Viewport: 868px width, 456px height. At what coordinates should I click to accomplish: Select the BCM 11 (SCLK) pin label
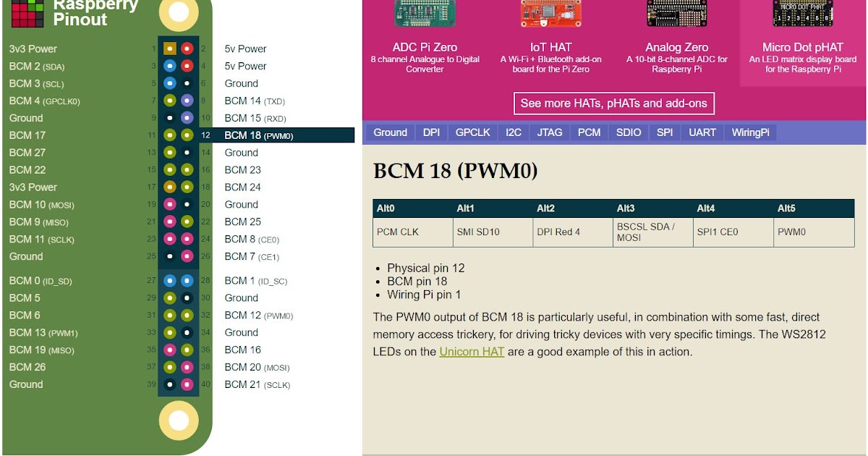click(x=42, y=239)
